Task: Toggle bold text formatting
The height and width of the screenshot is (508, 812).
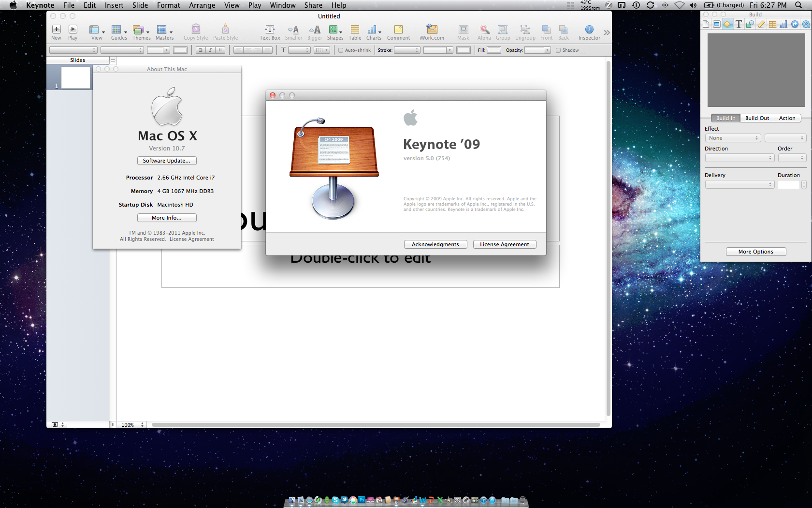Action: click(201, 50)
